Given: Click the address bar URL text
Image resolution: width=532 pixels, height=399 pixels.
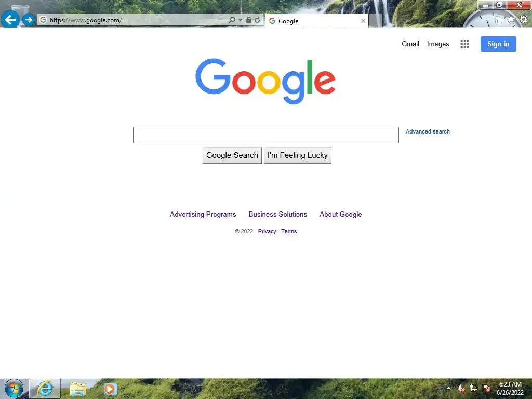Looking at the screenshot, I should point(86,20).
